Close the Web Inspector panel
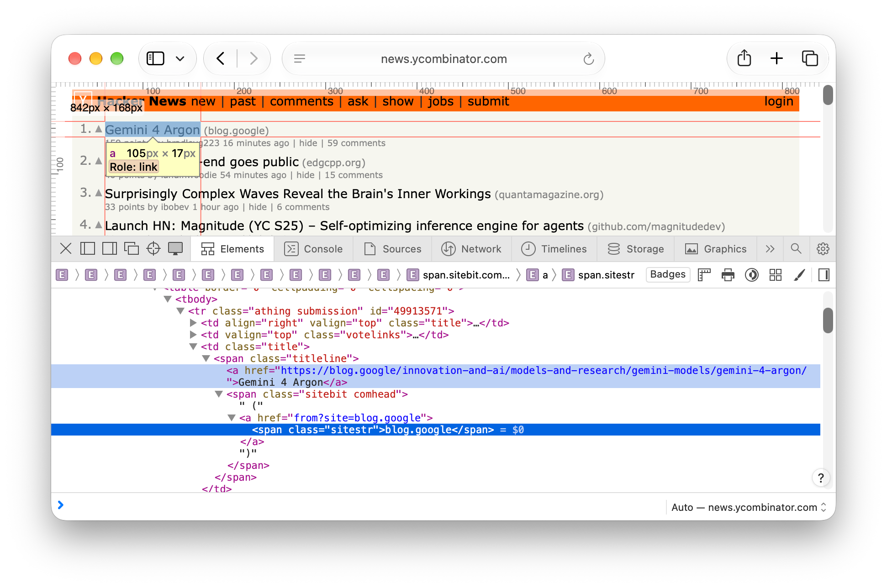 tap(66, 249)
